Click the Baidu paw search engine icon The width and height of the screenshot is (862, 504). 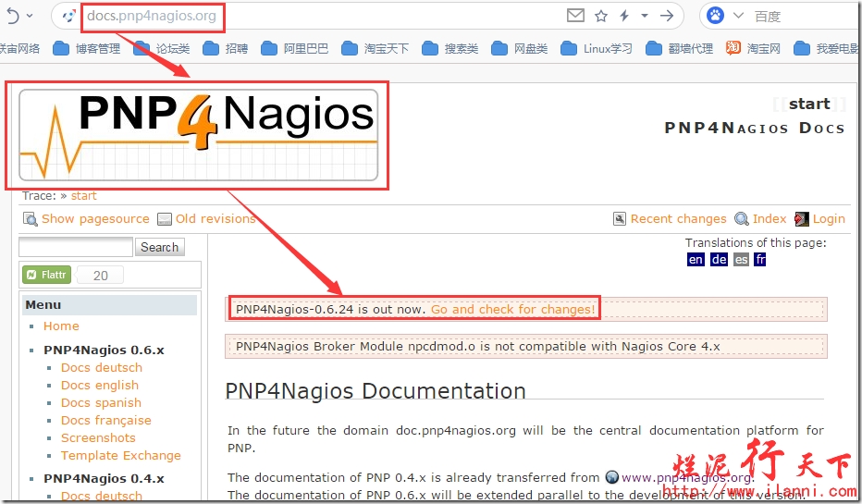click(715, 16)
